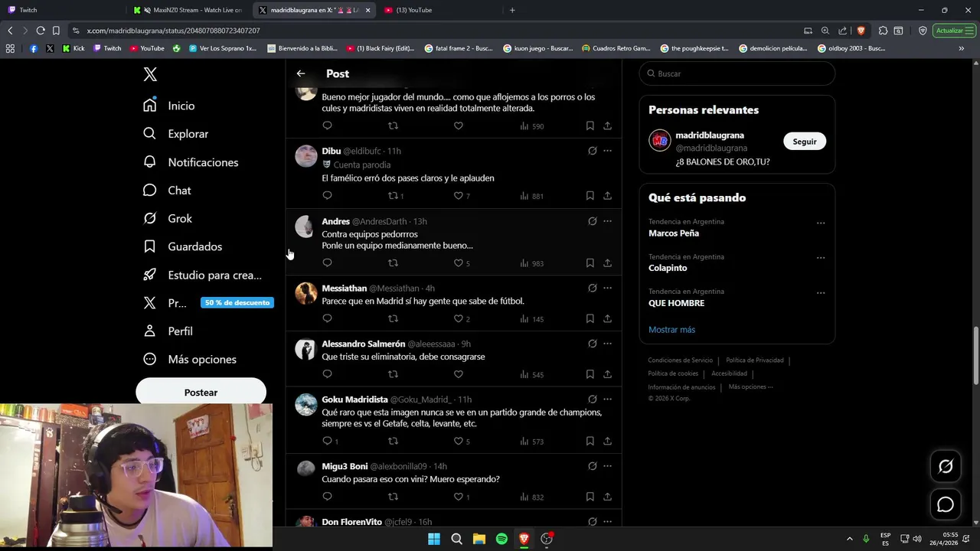The width and height of the screenshot is (980, 551).
Task: Open more options on Andres's reply
Action: tap(607, 221)
